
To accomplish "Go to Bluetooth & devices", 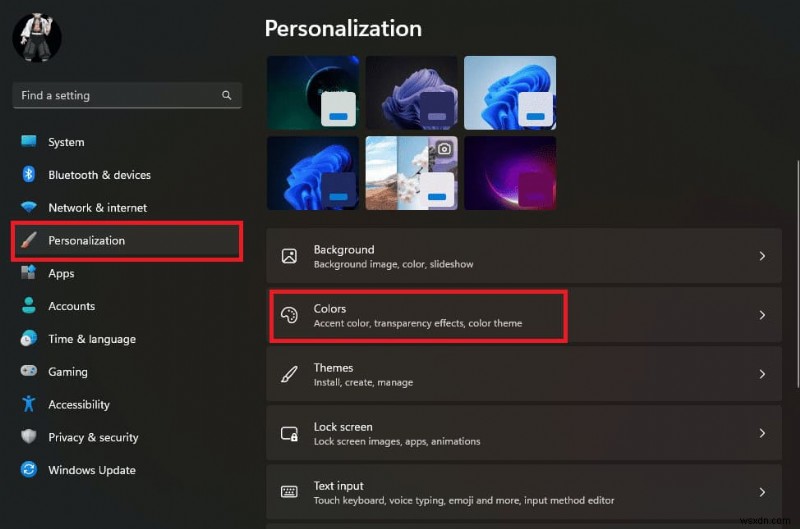I will click(127, 175).
